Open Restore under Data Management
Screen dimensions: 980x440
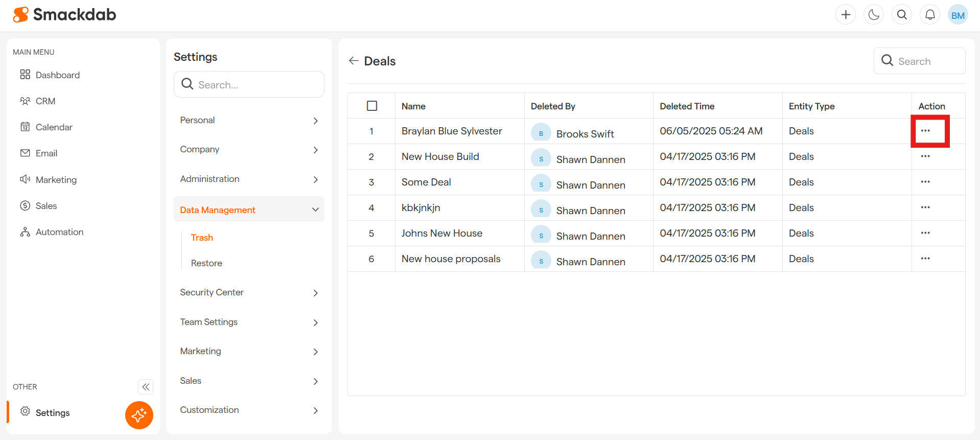pyautogui.click(x=206, y=263)
